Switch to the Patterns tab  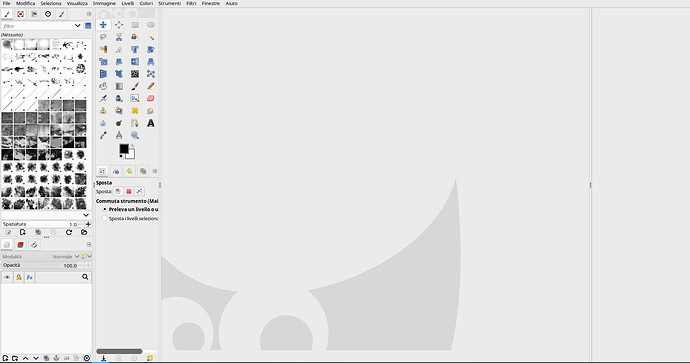click(20, 14)
